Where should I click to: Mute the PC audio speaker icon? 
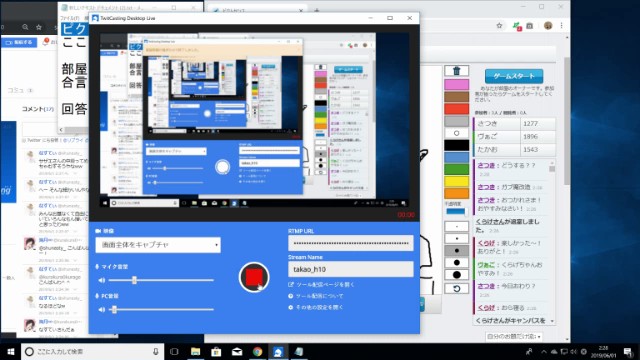pos(102,309)
